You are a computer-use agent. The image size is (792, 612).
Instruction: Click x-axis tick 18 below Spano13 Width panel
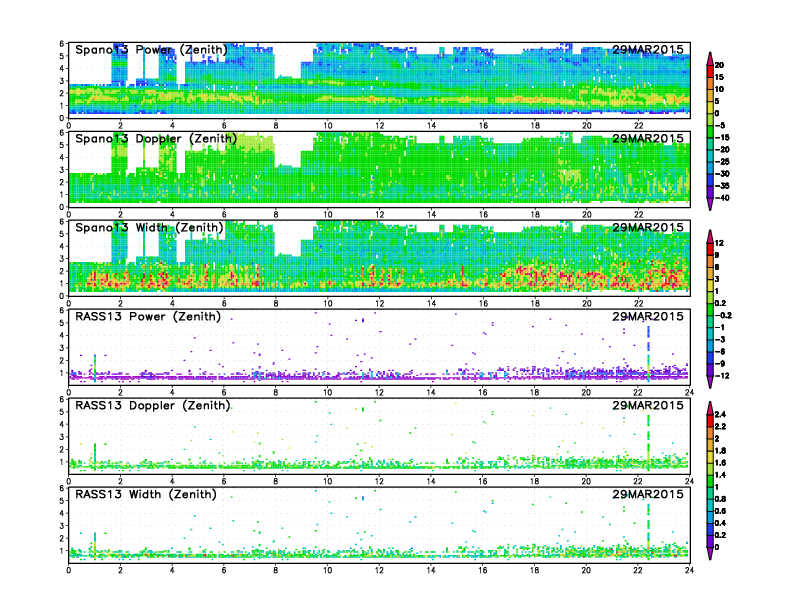tap(534, 303)
